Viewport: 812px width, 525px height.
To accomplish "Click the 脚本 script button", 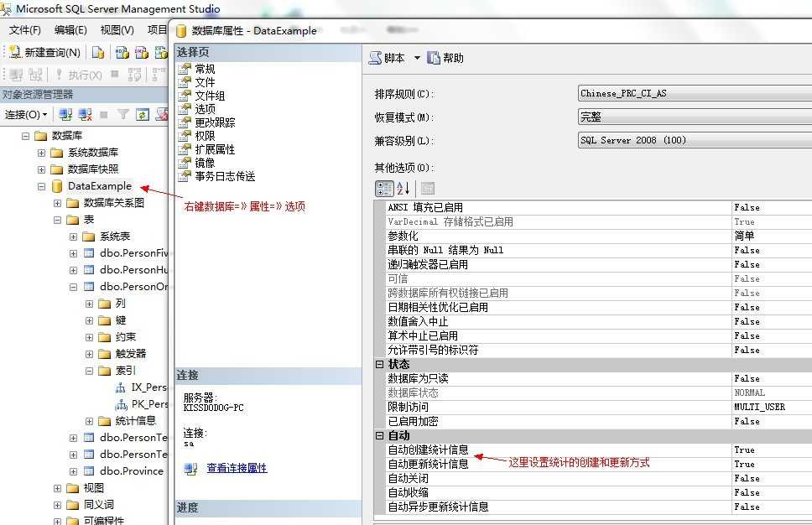I will [387, 58].
